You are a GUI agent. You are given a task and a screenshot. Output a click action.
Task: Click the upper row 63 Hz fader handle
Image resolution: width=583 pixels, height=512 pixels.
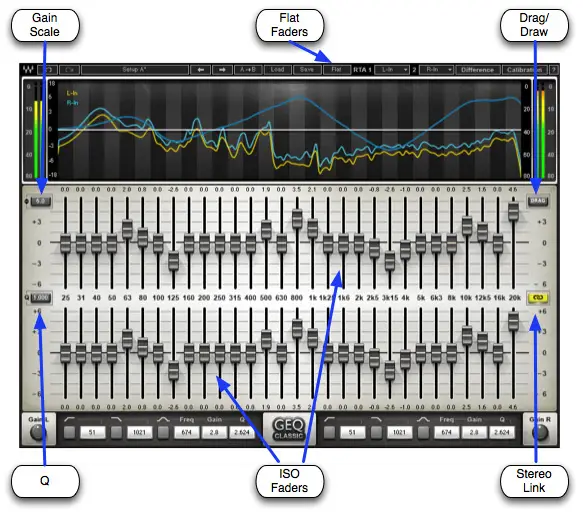[127, 229]
